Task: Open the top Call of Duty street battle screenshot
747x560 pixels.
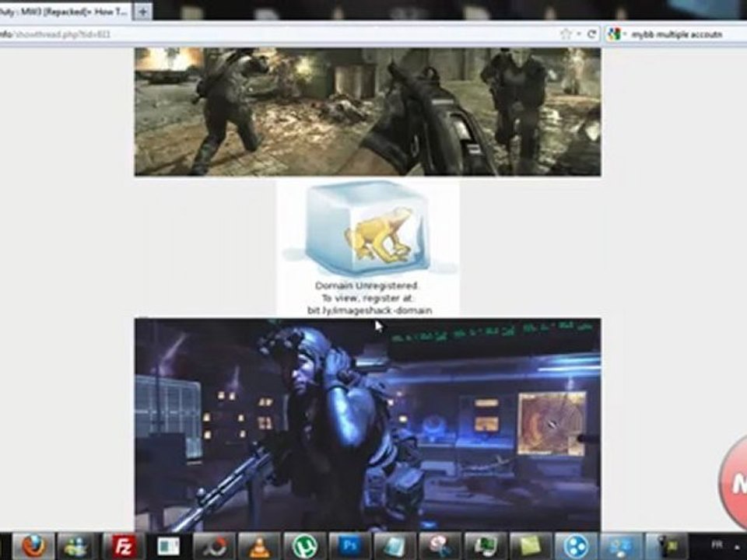Action: click(x=367, y=112)
